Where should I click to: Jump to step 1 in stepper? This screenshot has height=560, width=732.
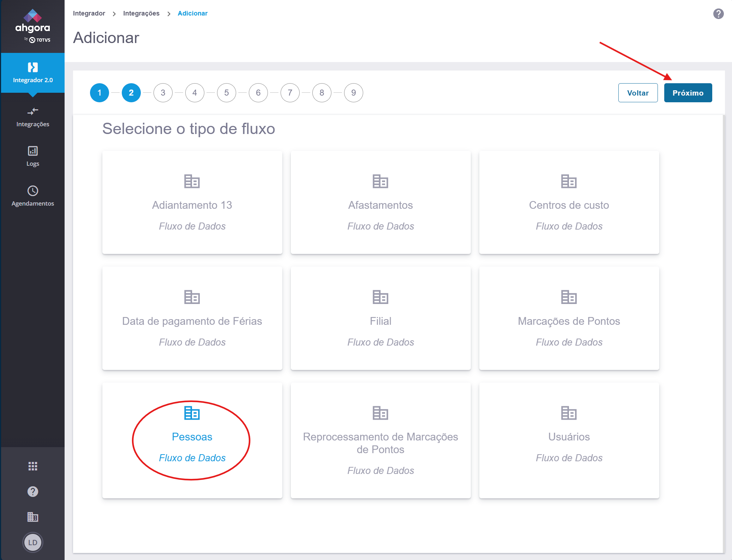tap(100, 93)
